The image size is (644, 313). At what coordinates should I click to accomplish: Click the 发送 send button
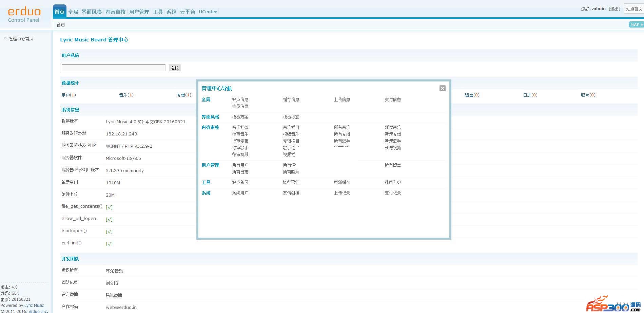175,68
